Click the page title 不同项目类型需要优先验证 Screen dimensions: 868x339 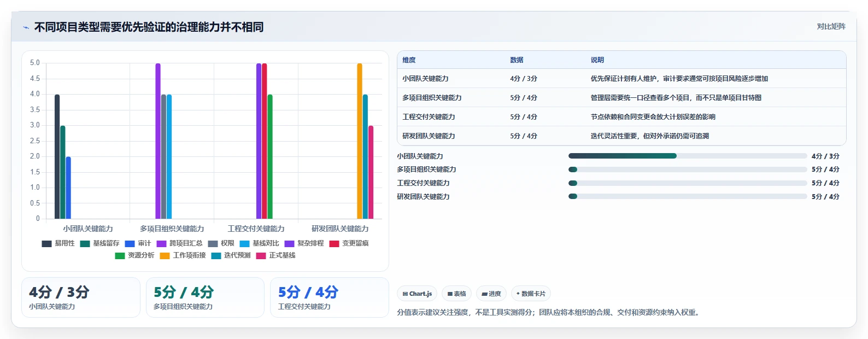point(149,27)
